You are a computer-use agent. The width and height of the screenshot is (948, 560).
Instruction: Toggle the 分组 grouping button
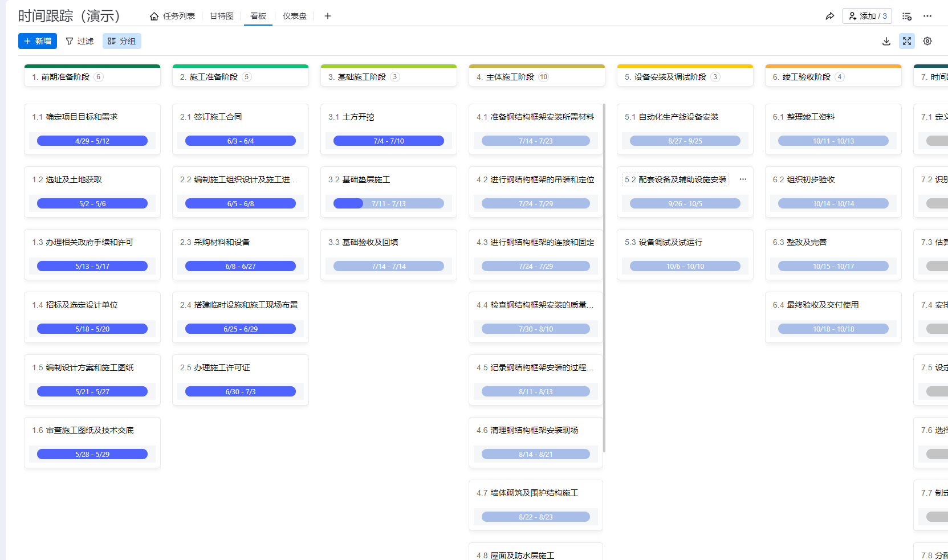[122, 41]
